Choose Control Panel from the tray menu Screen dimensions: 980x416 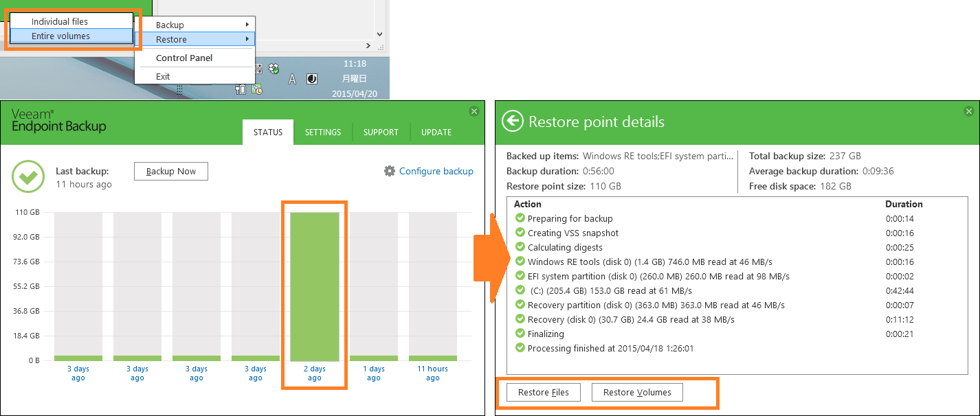click(x=194, y=58)
